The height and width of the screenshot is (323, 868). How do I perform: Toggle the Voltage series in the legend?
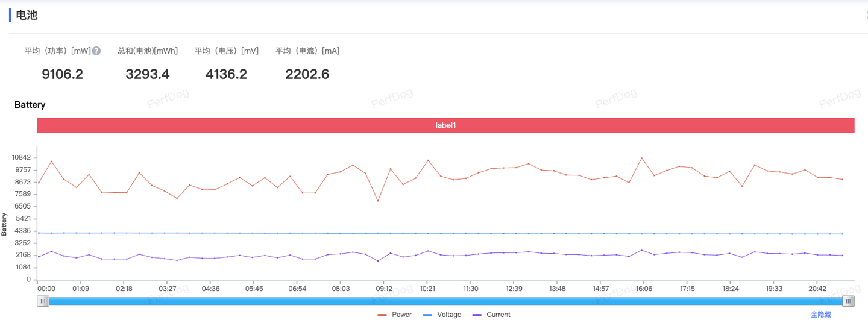[x=448, y=315]
